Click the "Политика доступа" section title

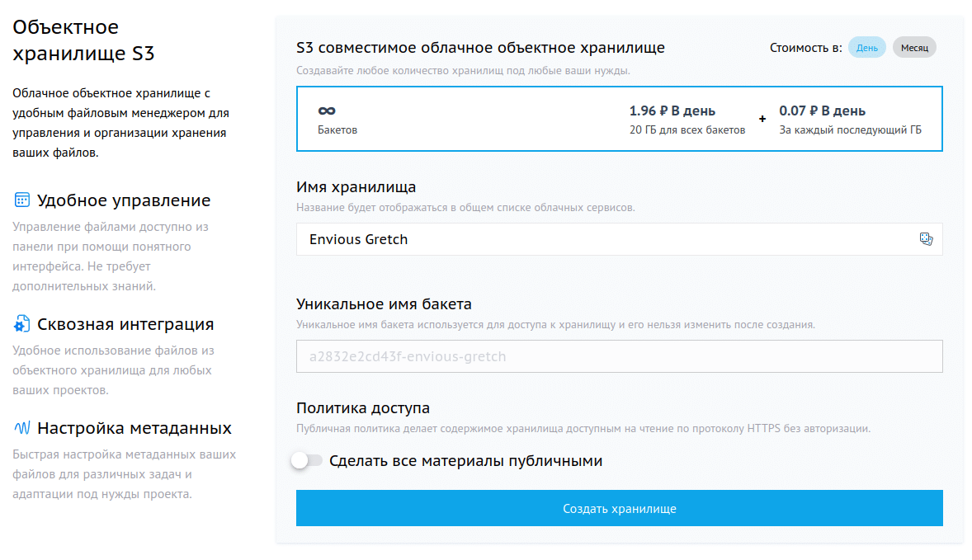pyautogui.click(x=363, y=407)
